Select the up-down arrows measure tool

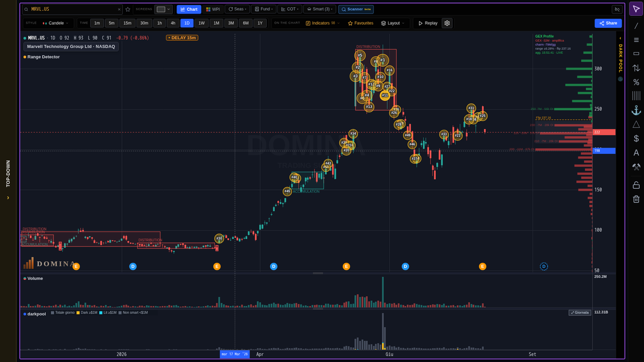click(636, 68)
